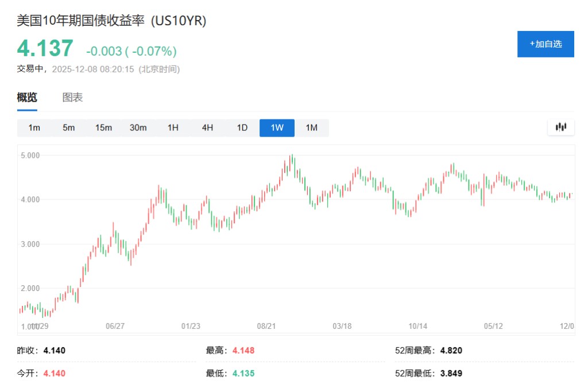Select the 1m timeframe
This screenshot has height=384, width=588.
[x=34, y=128]
